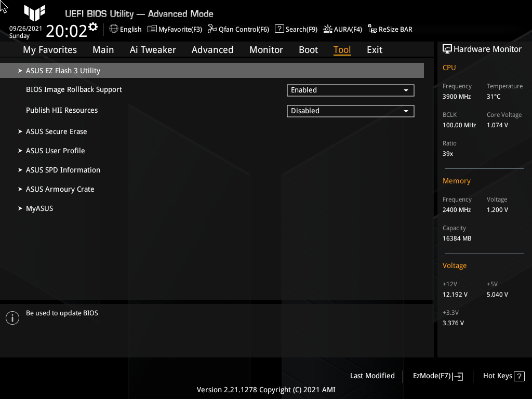
Task: Open MyFavorite(F3) from the top bar
Action: (151, 29)
